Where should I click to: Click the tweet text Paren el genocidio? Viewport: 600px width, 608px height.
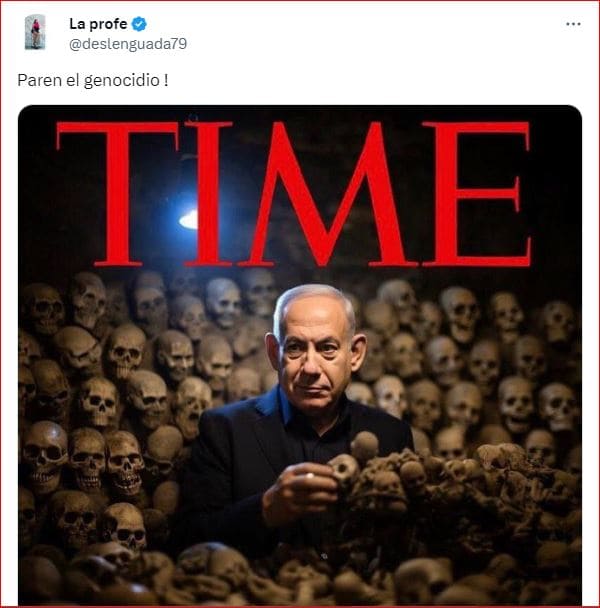pyautogui.click(x=93, y=81)
